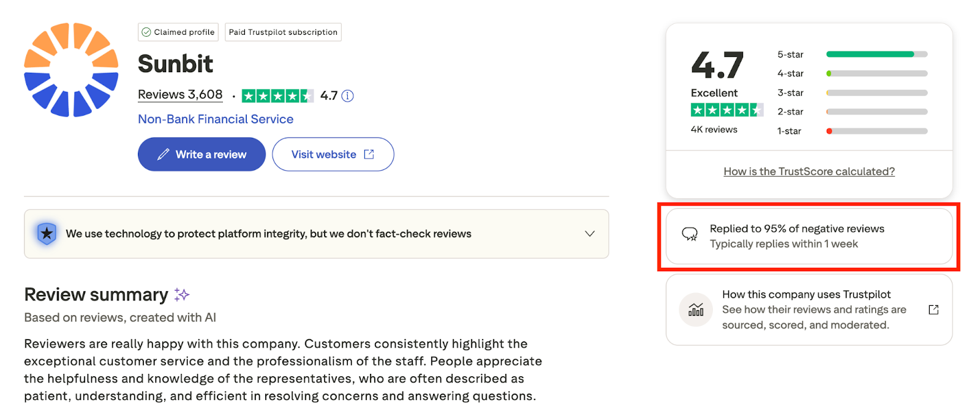The height and width of the screenshot is (413, 980).
Task: Click the external link icon in Trustpilot usage card
Action: tap(933, 310)
